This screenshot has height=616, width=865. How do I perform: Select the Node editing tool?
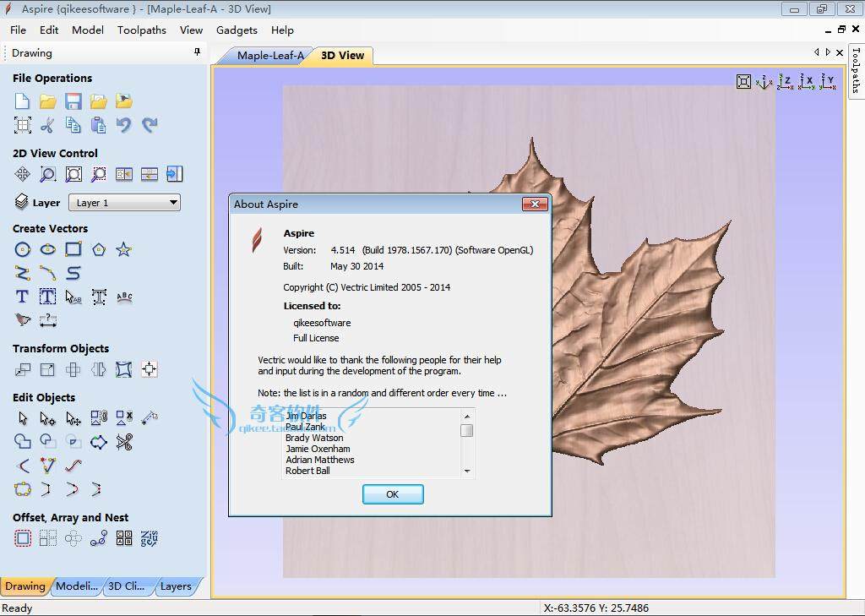47,418
